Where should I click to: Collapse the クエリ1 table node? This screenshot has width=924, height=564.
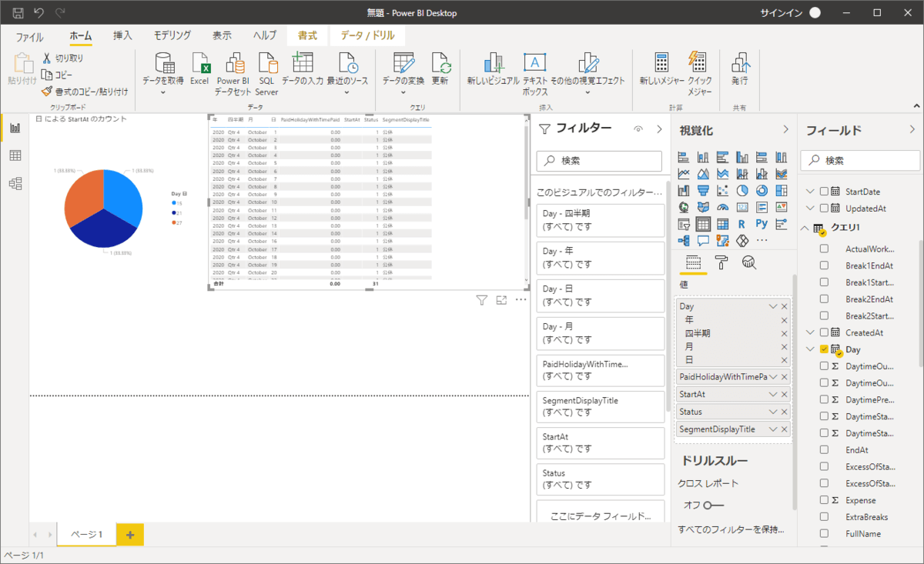805,228
